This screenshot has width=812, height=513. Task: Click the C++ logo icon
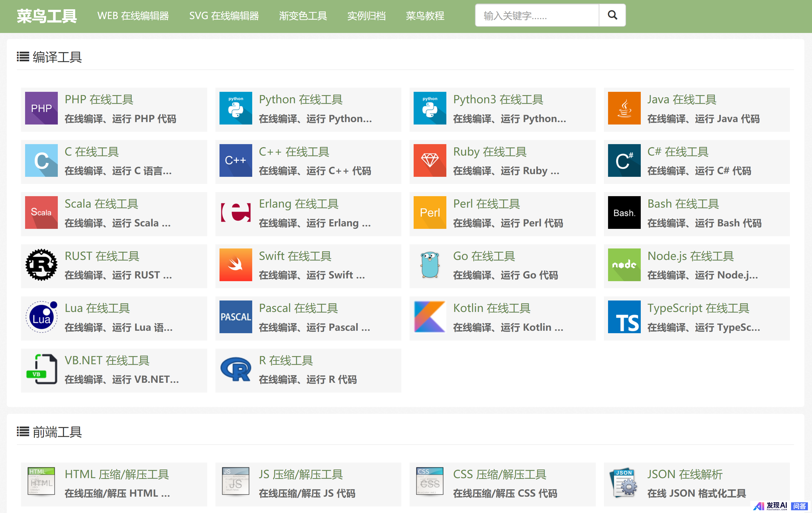coord(235,160)
